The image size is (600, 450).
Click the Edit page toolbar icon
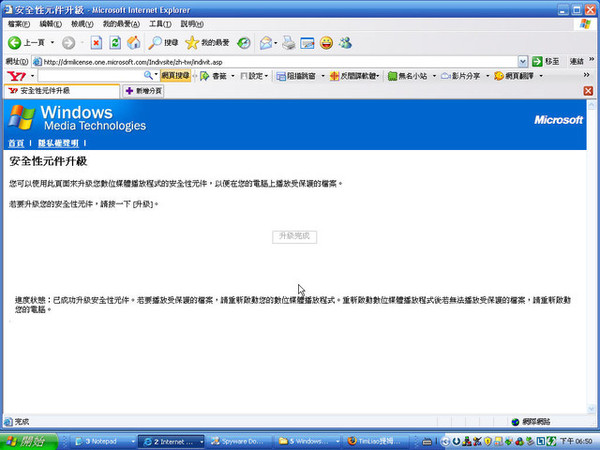(x=307, y=43)
